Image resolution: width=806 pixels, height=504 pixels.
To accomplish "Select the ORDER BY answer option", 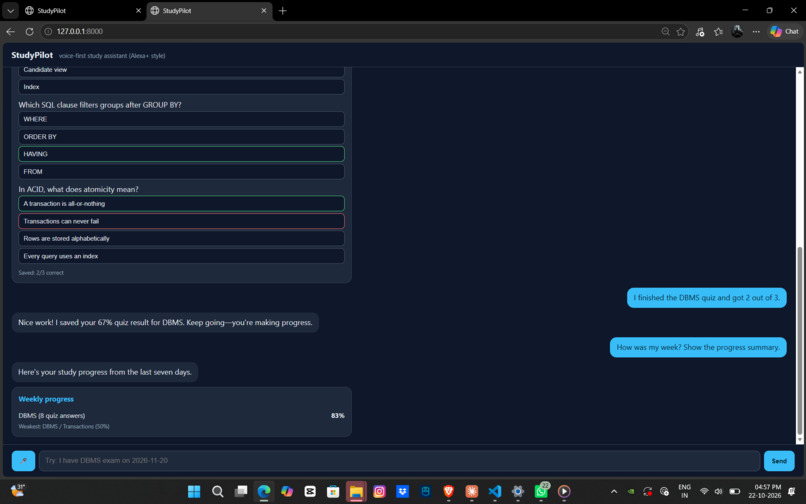I will tap(181, 136).
